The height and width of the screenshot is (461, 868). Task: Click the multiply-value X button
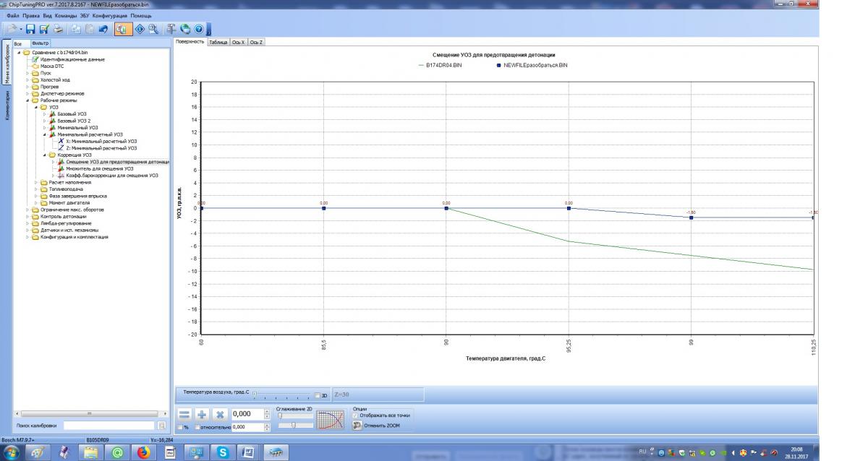click(x=220, y=415)
